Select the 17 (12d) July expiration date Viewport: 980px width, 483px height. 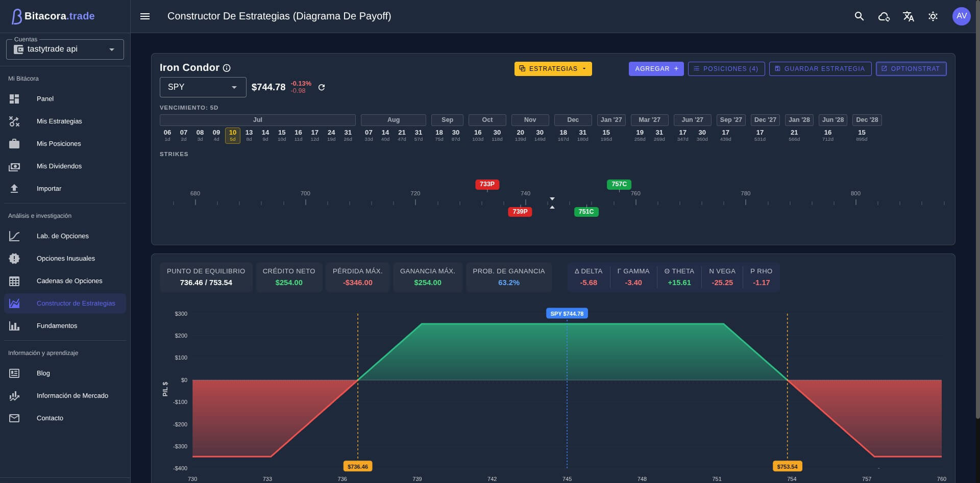[315, 135]
